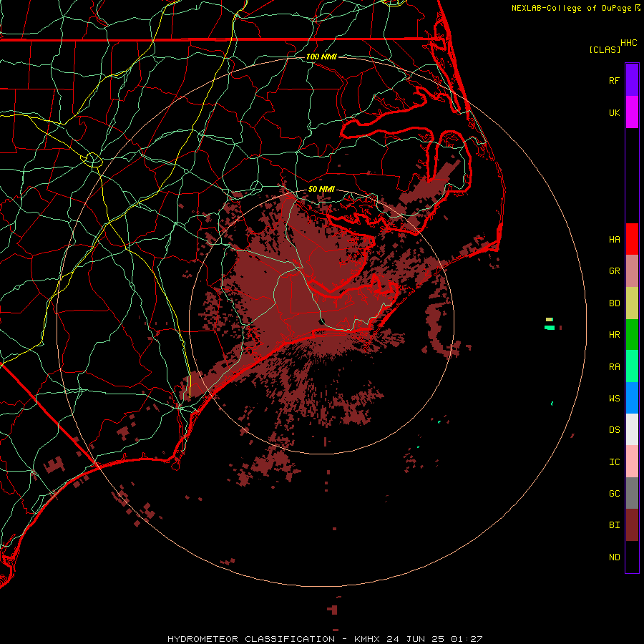Viewport: 644px width, 644px height.
Task: Click the ND legend label
Action: click(x=614, y=557)
